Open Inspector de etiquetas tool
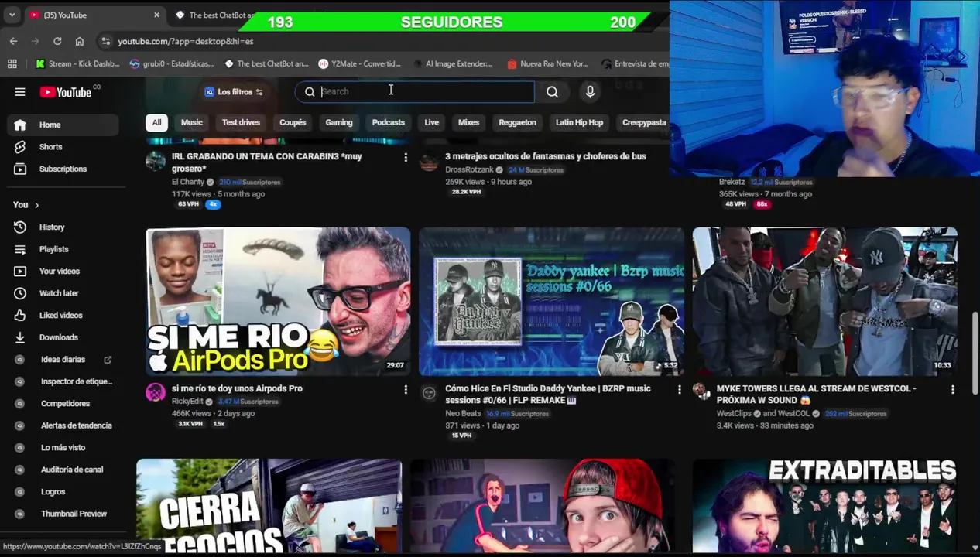The height and width of the screenshot is (557, 980). point(63,381)
